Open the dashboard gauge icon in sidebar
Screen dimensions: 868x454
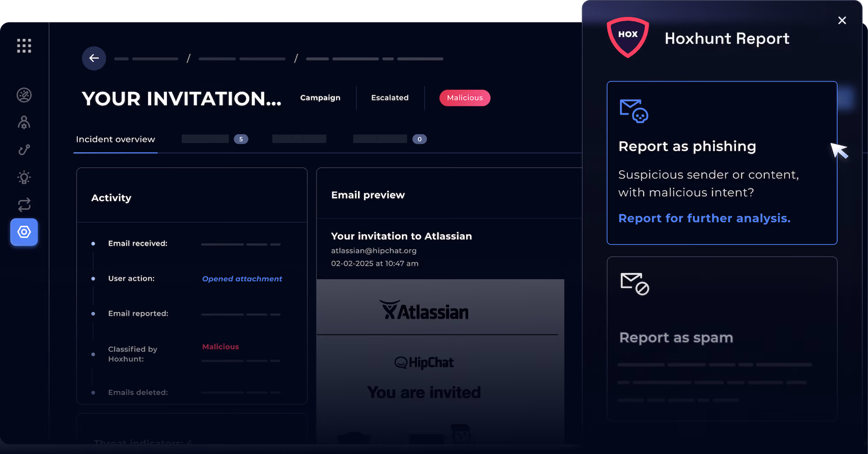click(24, 95)
